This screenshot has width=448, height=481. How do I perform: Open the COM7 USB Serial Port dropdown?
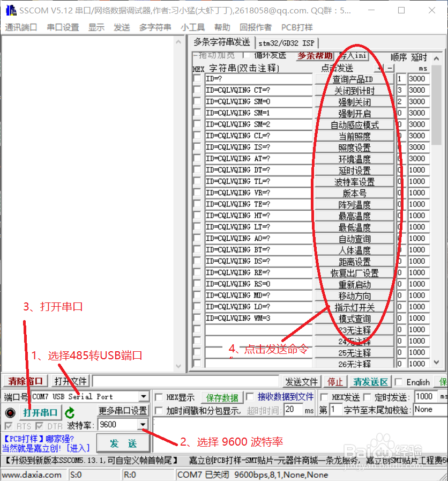tap(144, 397)
